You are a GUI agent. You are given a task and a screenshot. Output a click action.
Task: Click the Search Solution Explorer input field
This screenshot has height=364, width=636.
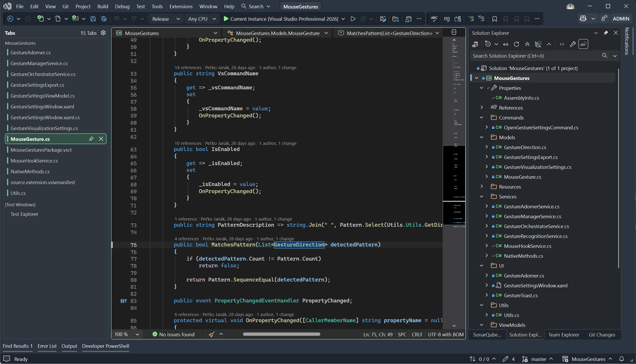535,56
